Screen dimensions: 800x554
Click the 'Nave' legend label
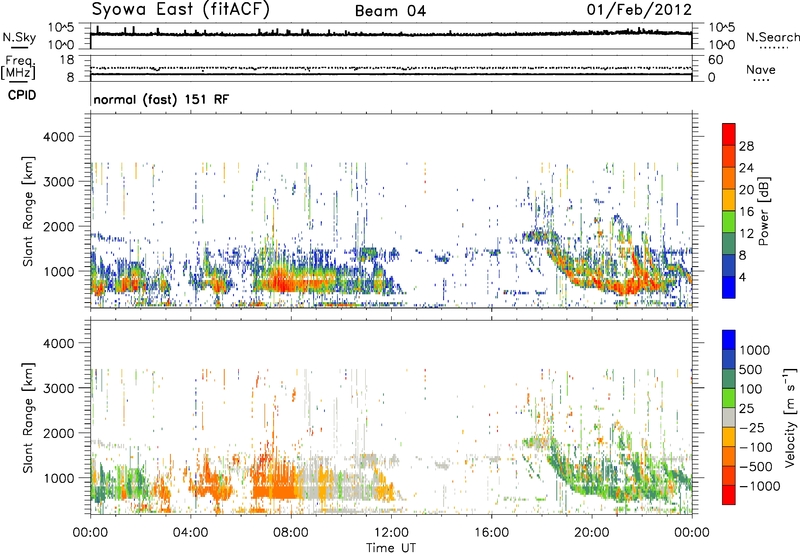[x=761, y=69]
